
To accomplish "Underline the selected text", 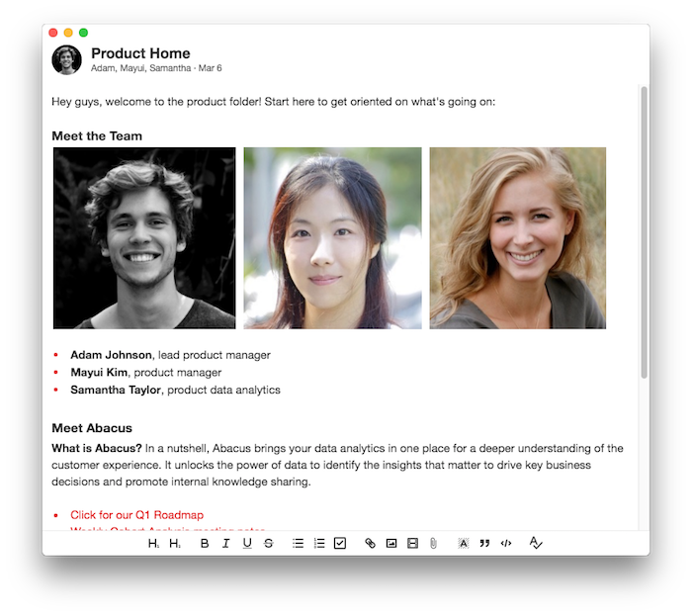I will 247,543.
